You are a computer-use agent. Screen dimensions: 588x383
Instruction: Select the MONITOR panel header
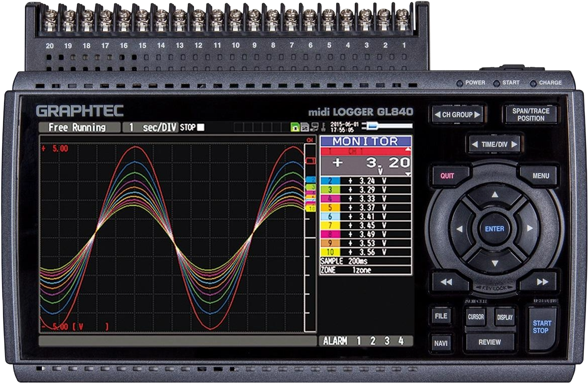point(366,141)
